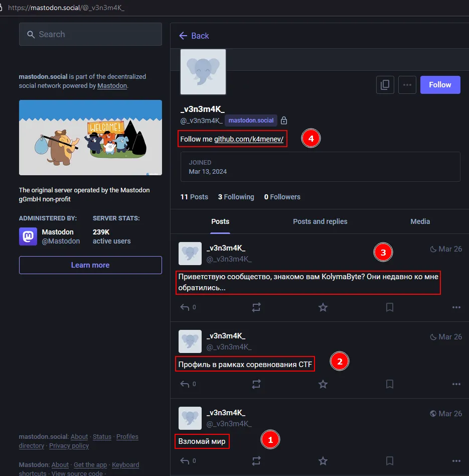469x476 pixels.
Task: Switch to the Media tab
Action: tap(420, 221)
